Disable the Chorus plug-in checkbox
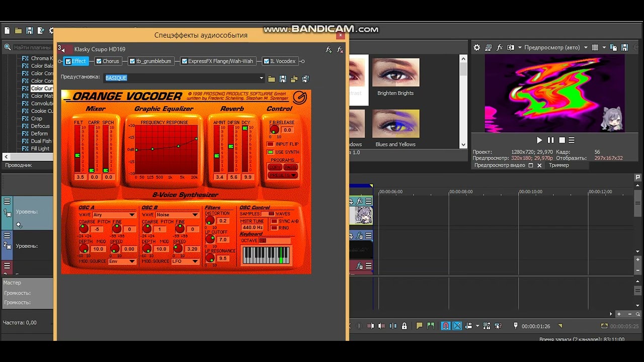 pos(99,61)
